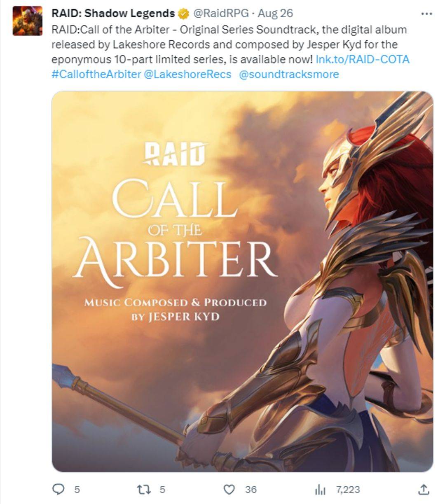Viewport: 445px width, 504px height.
Task: Visit the @LakeshoreRecs mention
Action: tap(188, 74)
